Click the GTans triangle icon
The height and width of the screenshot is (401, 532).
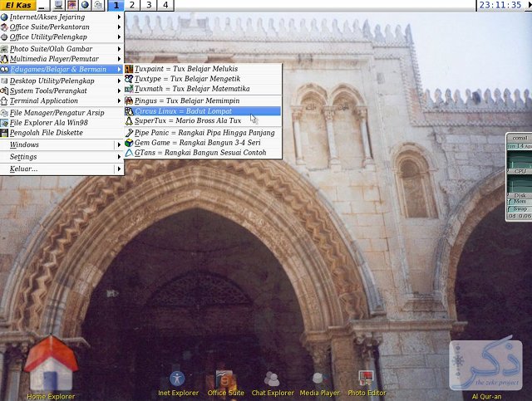pos(129,153)
